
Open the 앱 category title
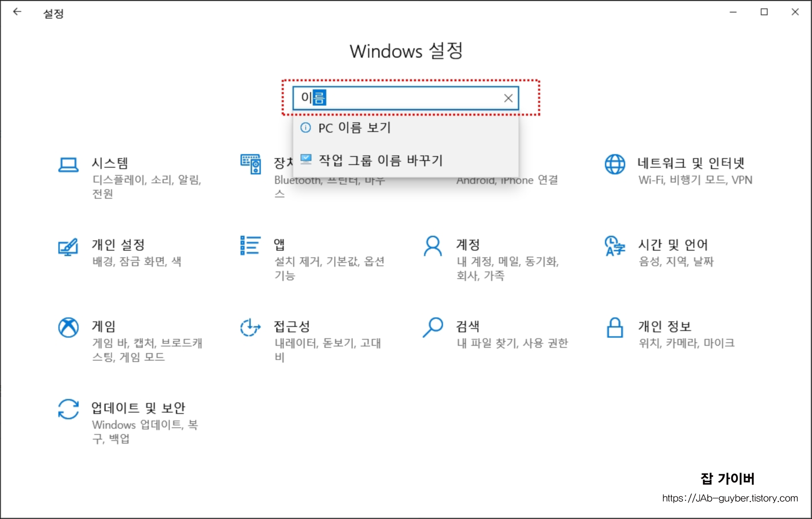coord(279,244)
